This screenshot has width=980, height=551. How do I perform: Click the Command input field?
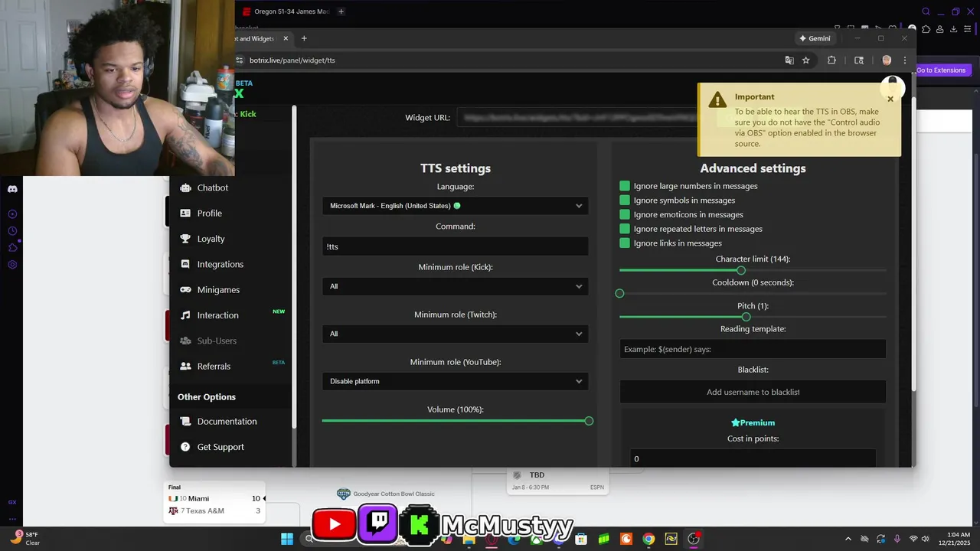click(x=456, y=246)
